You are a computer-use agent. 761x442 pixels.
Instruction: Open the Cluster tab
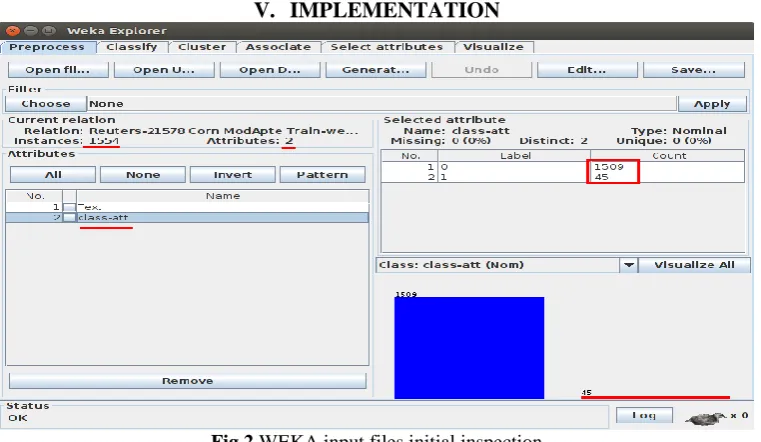202,47
